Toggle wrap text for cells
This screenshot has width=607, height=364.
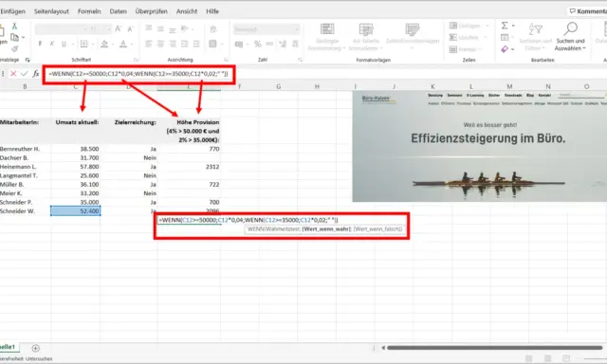click(212, 29)
